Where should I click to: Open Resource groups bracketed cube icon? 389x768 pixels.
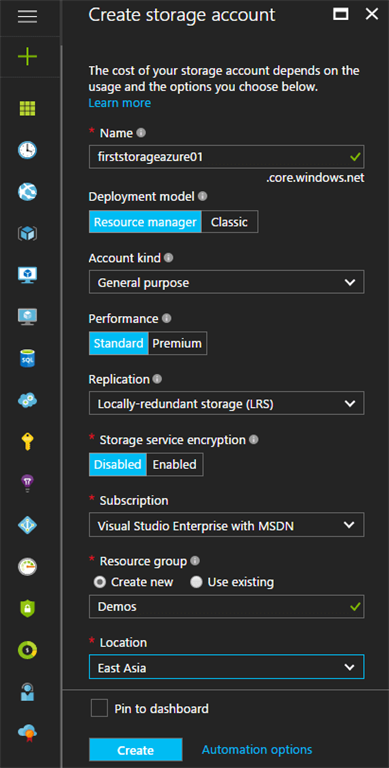point(27,233)
